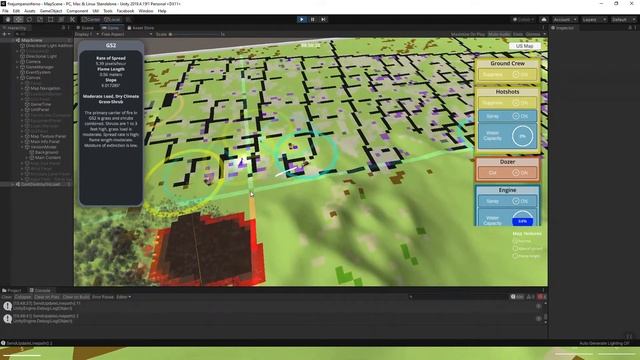Open the Free Aspect dropdown
Screen dimensions: 640x360
click(127, 34)
